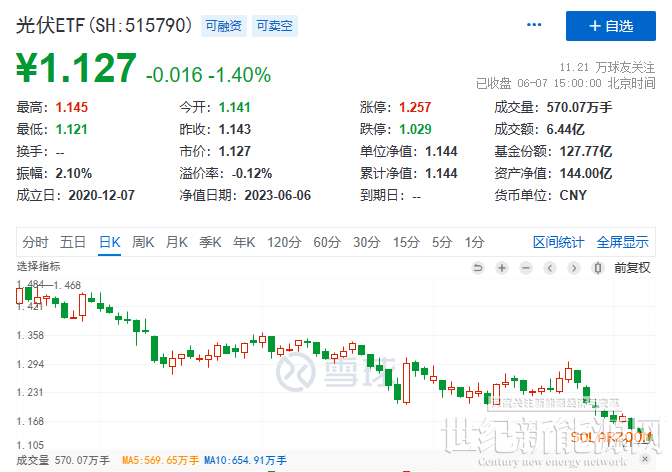Click the 已收盘 06-07 15:00:00 status text
Image resolution: width=672 pixels, height=472 pixels.
pos(566,83)
